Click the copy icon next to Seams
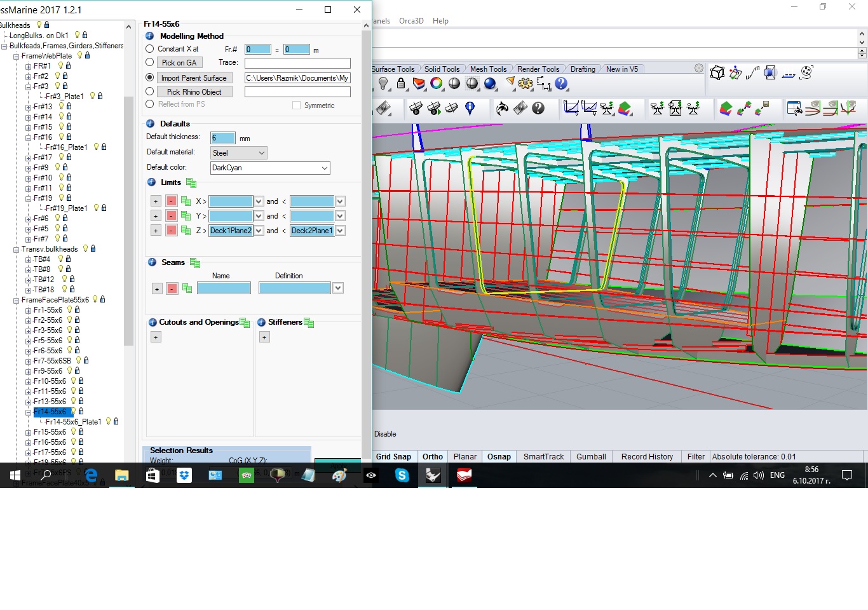Screen dimensions: 868x610 [x=195, y=263]
